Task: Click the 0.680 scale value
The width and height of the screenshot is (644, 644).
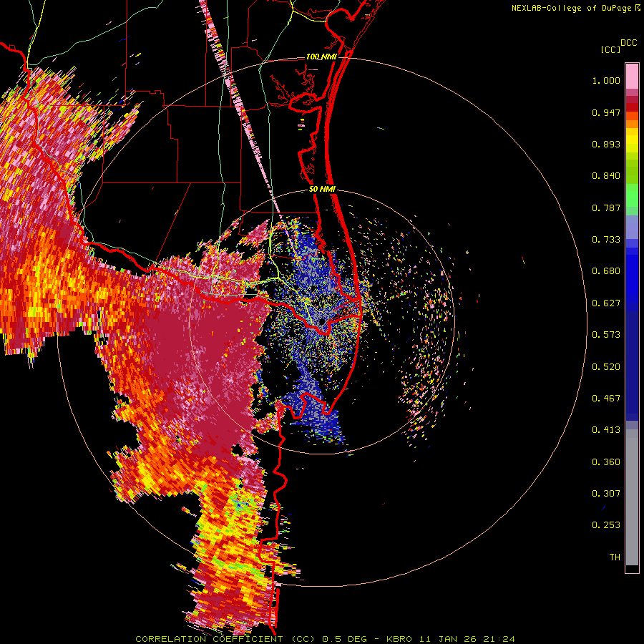Action: [606, 271]
